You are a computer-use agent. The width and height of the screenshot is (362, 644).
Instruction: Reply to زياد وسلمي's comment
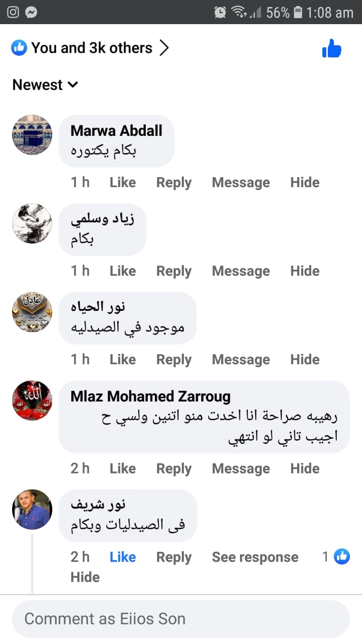click(x=174, y=271)
